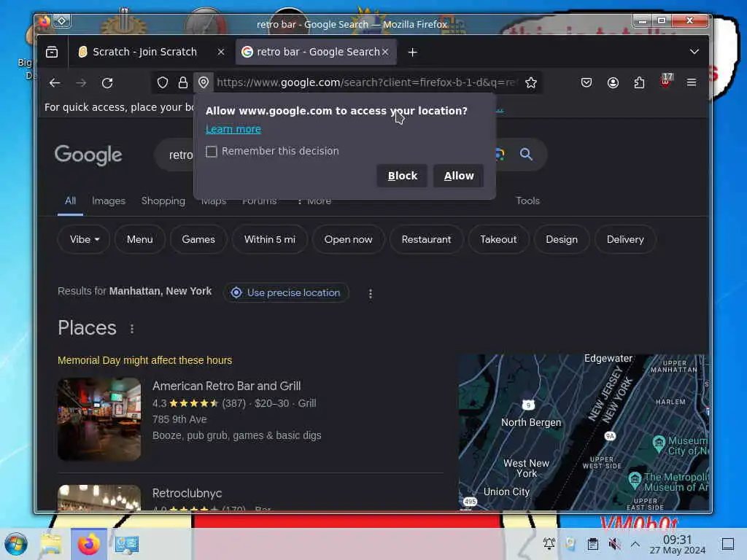Open site security padlock info
The width and height of the screenshot is (747, 560).
click(183, 83)
